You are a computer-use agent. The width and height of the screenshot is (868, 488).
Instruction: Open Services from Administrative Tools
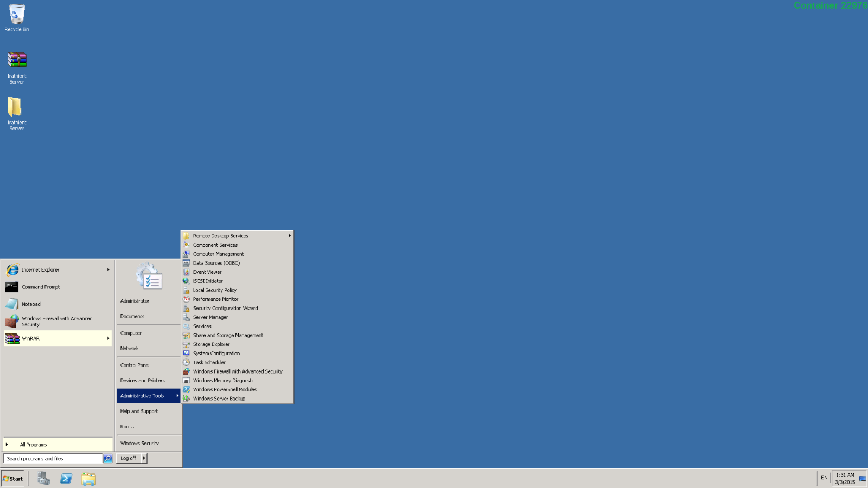202,326
